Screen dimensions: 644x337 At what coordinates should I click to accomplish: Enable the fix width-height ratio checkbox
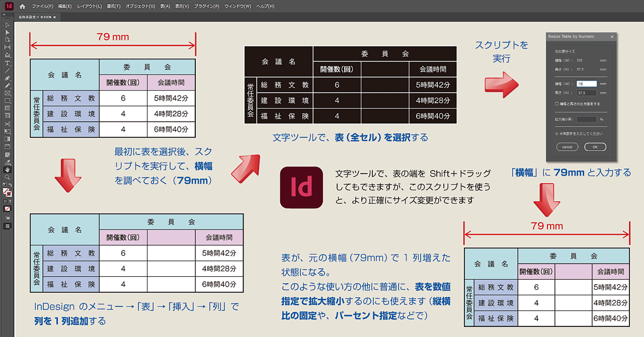(556, 104)
